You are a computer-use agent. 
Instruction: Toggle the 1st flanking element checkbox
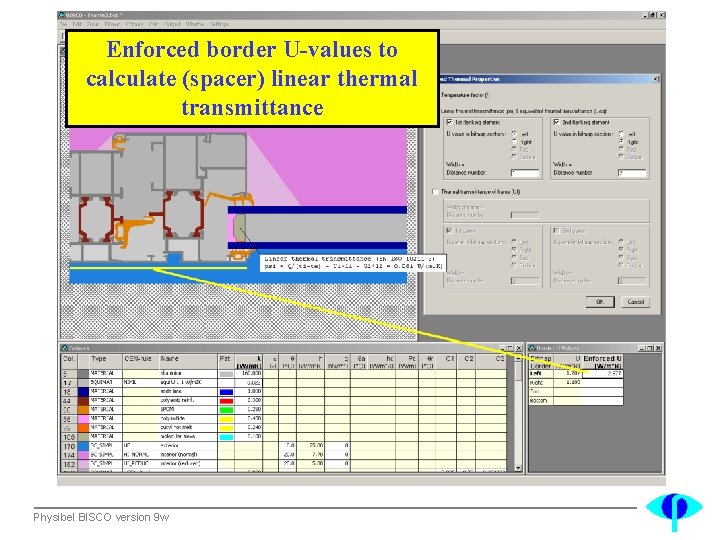tap(449, 122)
